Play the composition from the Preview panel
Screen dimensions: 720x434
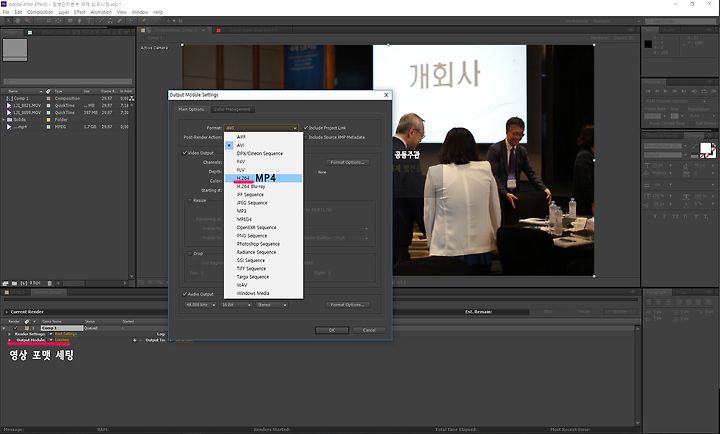click(666, 91)
